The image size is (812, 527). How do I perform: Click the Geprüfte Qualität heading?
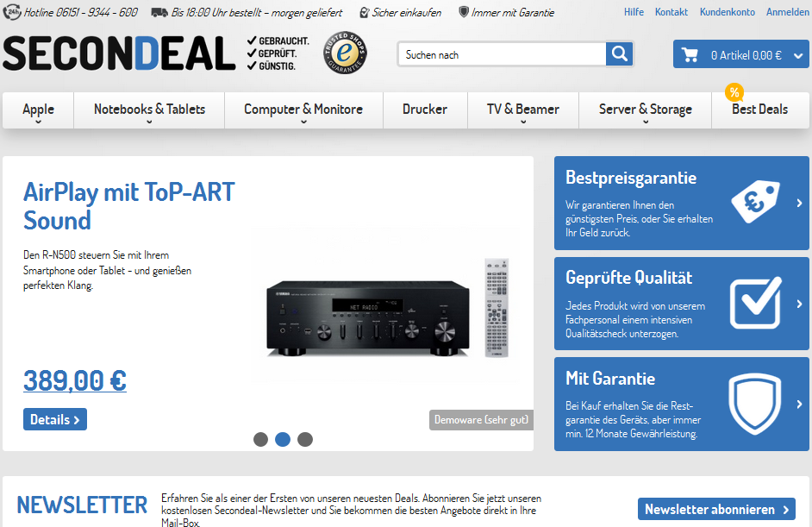pos(628,278)
